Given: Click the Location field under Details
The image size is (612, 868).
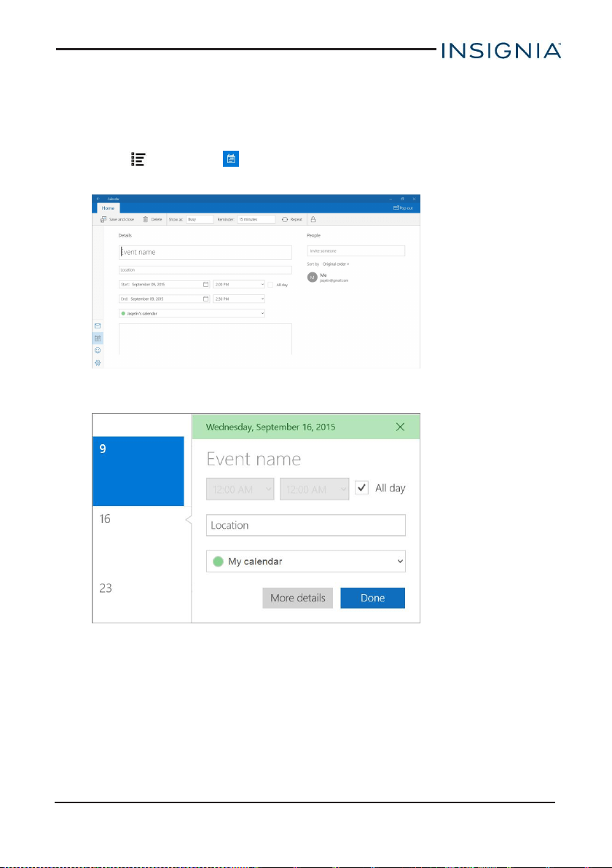Looking at the screenshot, I should (205, 270).
